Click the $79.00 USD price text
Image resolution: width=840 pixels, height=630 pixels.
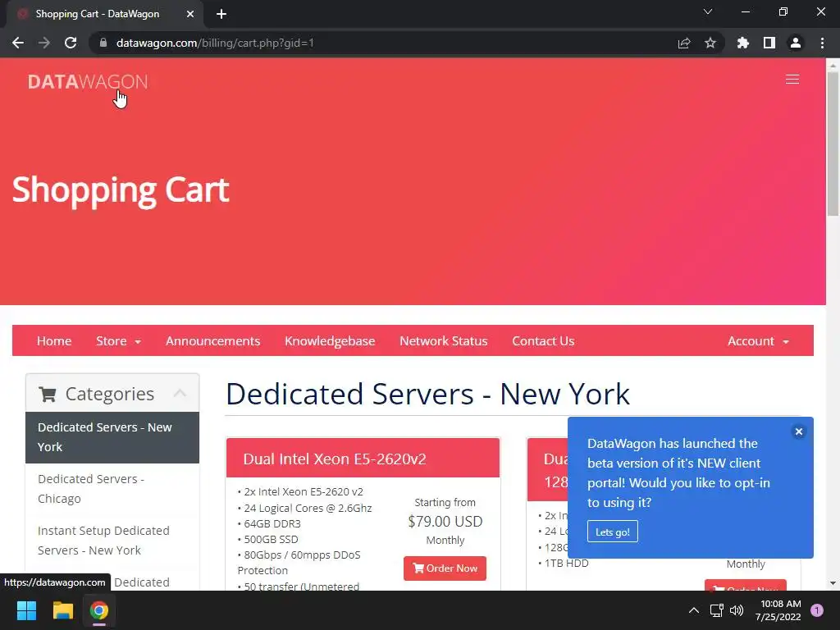[x=445, y=521]
